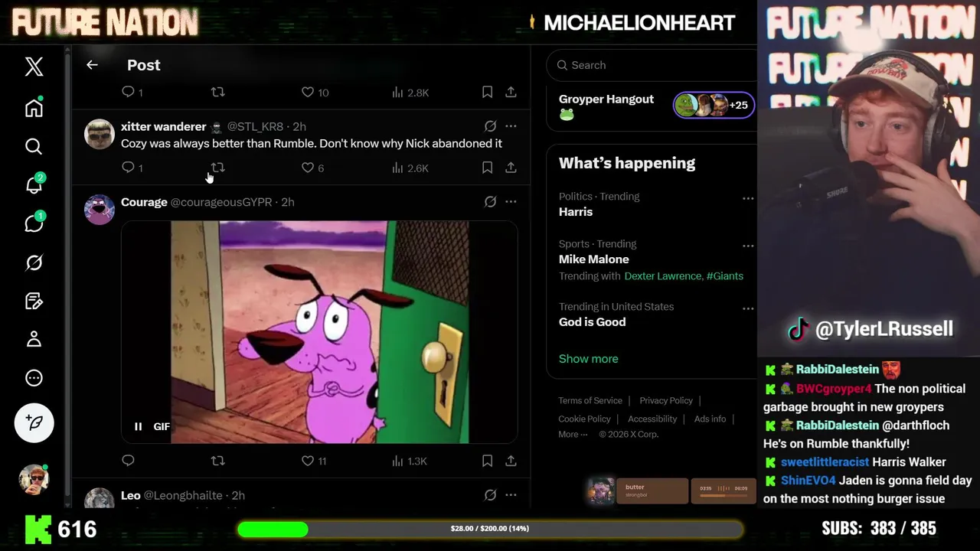Screen dimensions: 980x551
Task: Open the Groyper Hangout space
Action: click(x=606, y=106)
